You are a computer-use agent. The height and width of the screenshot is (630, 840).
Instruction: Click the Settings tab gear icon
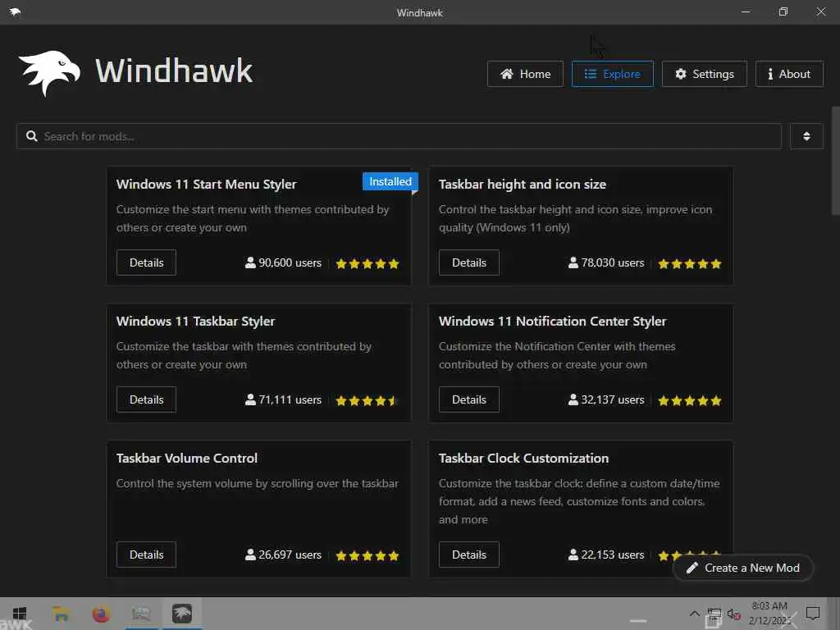coord(681,74)
